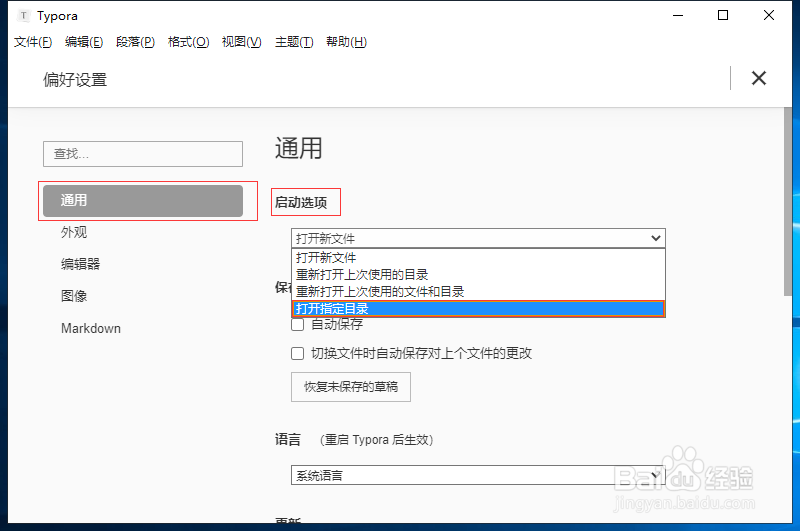Image resolution: width=800 pixels, height=531 pixels.
Task: Select the Markdown settings category
Action: 91,328
